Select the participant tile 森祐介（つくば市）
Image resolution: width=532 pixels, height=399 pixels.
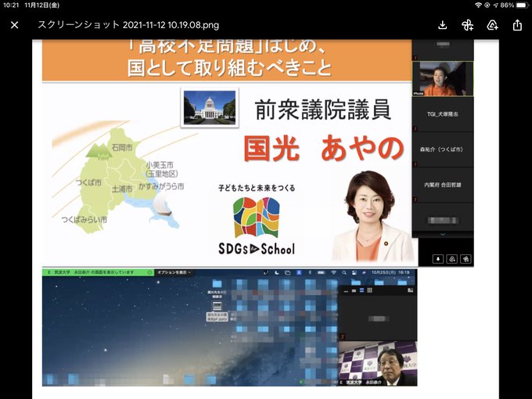[x=443, y=149]
